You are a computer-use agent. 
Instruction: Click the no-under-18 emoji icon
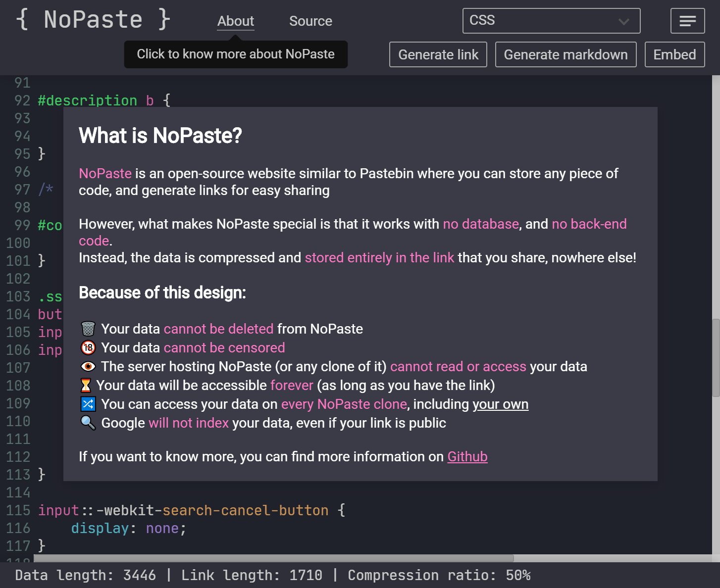pyautogui.click(x=88, y=347)
